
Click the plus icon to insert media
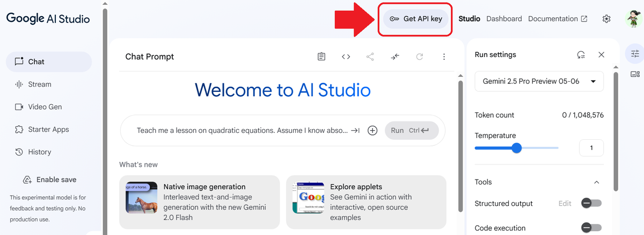tap(372, 131)
